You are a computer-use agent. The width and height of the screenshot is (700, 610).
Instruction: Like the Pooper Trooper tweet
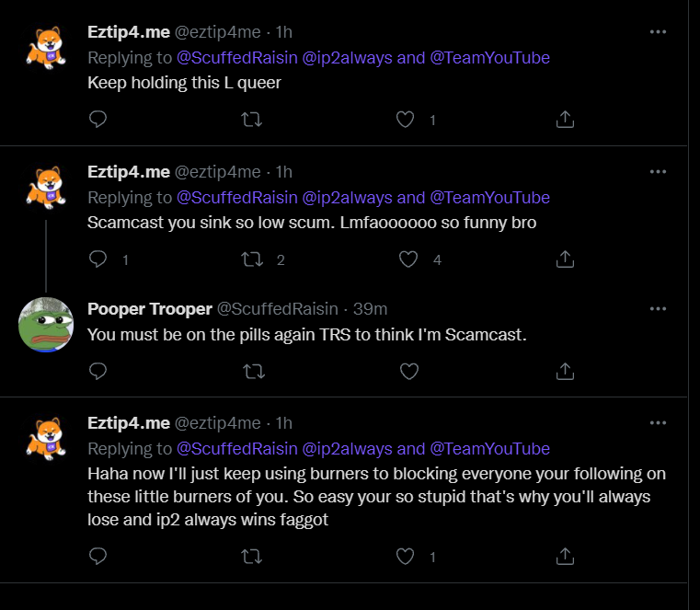409,371
